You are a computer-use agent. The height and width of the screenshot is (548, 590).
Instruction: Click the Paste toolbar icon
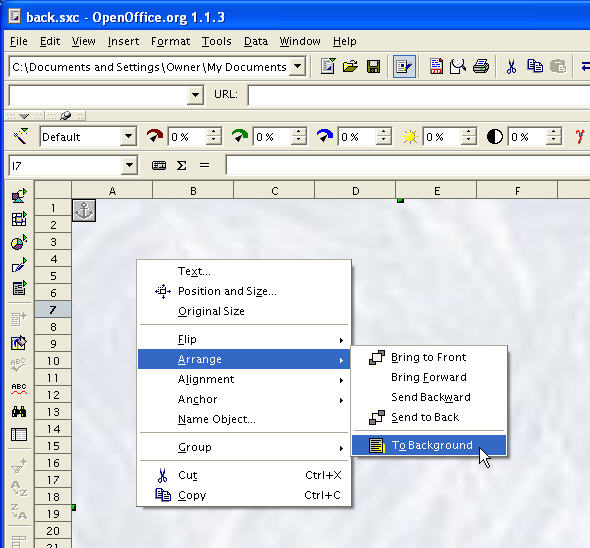point(558,67)
